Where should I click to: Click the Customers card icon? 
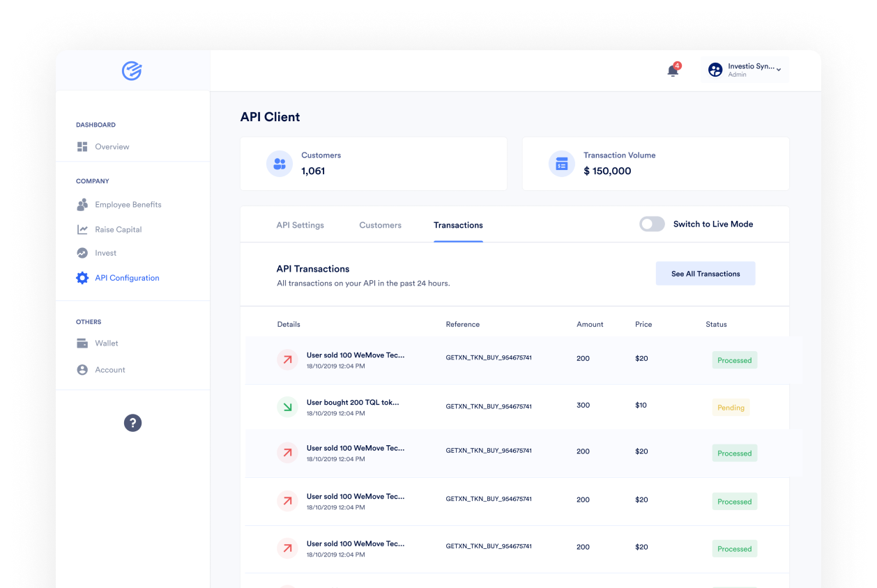click(280, 164)
